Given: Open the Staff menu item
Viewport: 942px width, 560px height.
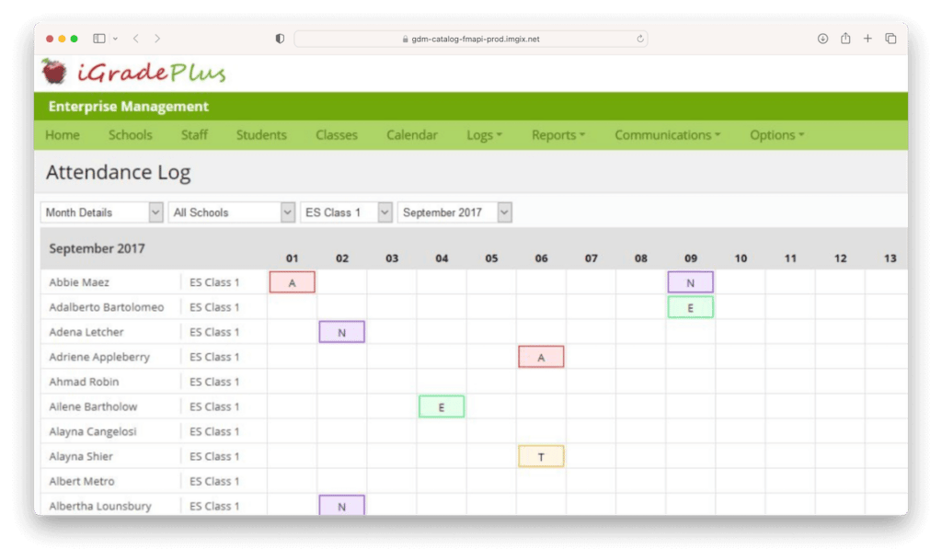Looking at the screenshot, I should click(x=194, y=135).
